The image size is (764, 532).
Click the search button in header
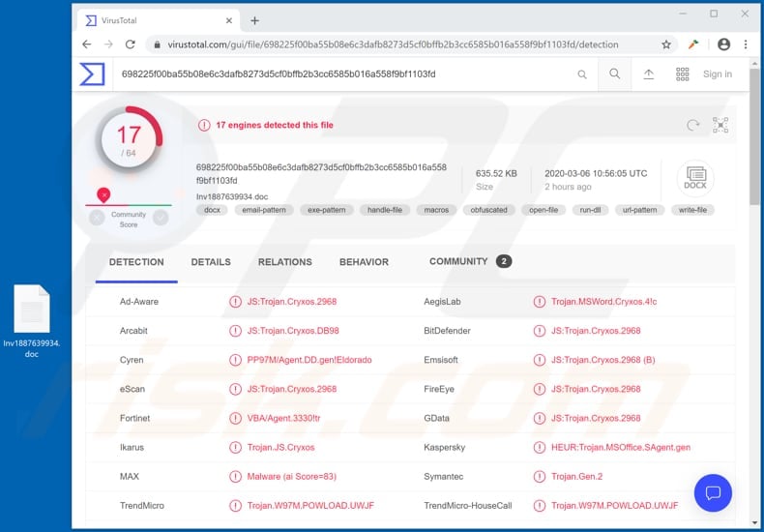coord(615,74)
